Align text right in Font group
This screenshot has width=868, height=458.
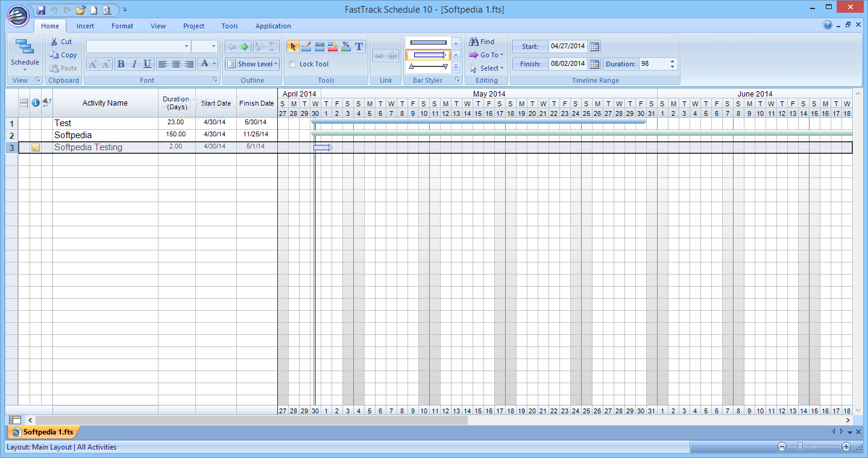(189, 64)
